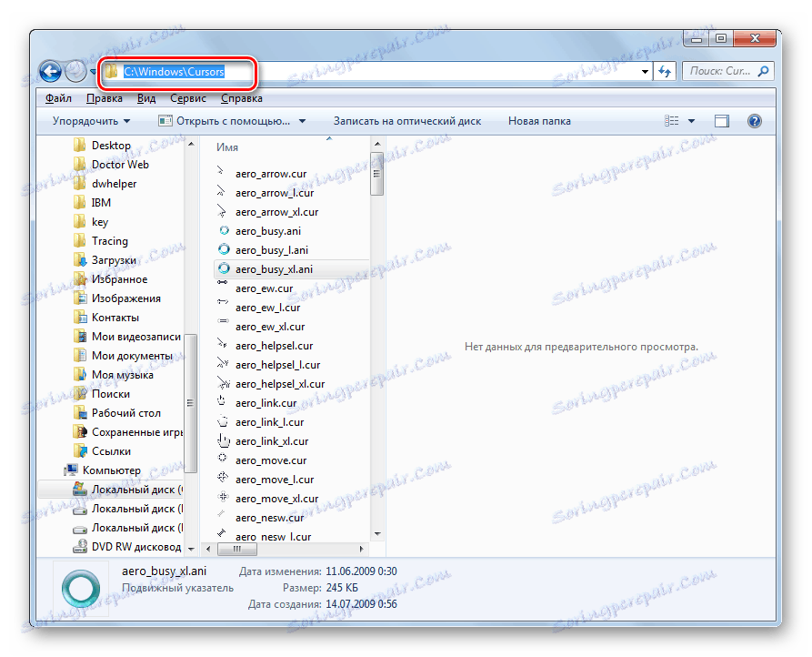Viewport: 812px width, 657px height.
Task: Open the Упорядочить dropdown
Action: [91, 121]
